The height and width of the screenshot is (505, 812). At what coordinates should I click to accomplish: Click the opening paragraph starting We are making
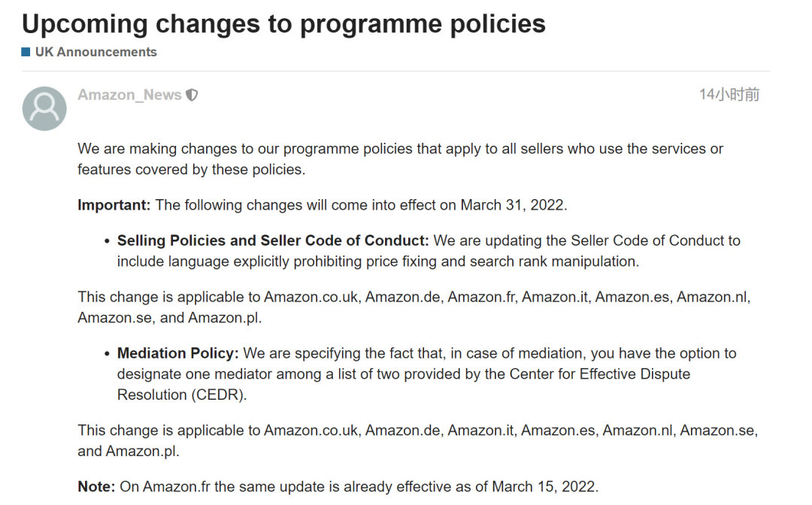pos(400,159)
